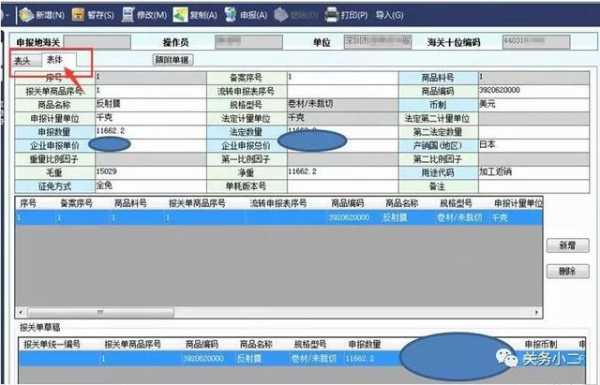
Task: Click the 申报(A) declare toolbar icon
Action: click(230, 15)
